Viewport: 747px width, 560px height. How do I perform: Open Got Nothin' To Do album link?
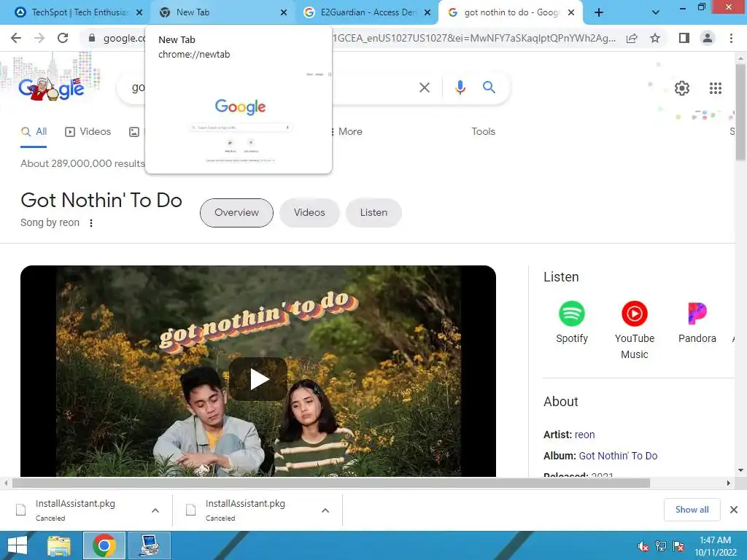(618, 456)
